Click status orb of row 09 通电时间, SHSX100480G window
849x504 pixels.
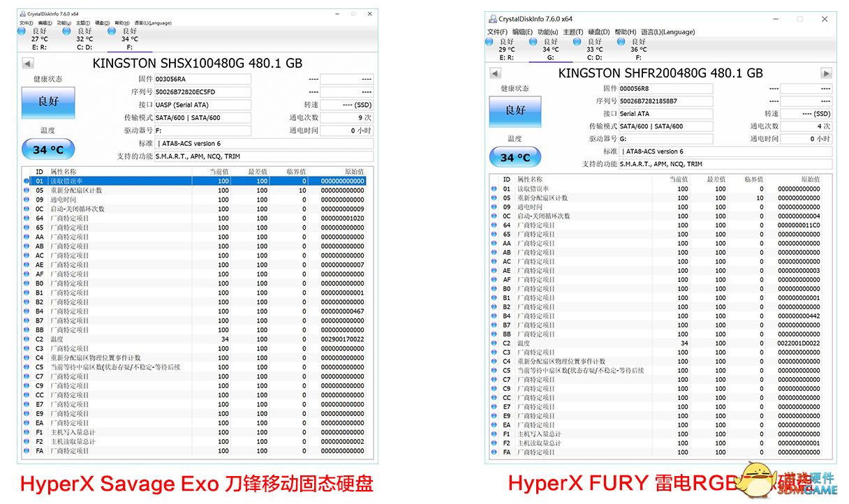pyautogui.click(x=27, y=200)
